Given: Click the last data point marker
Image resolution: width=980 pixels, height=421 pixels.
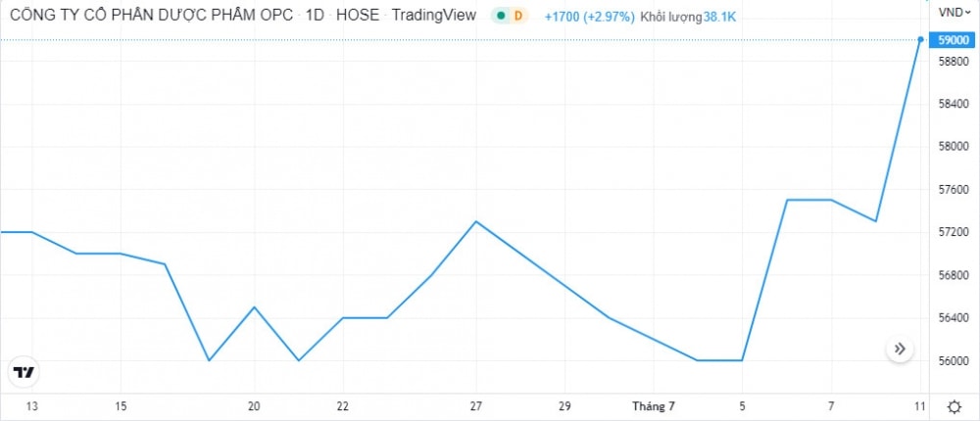Looking at the screenshot, I should click(x=920, y=39).
